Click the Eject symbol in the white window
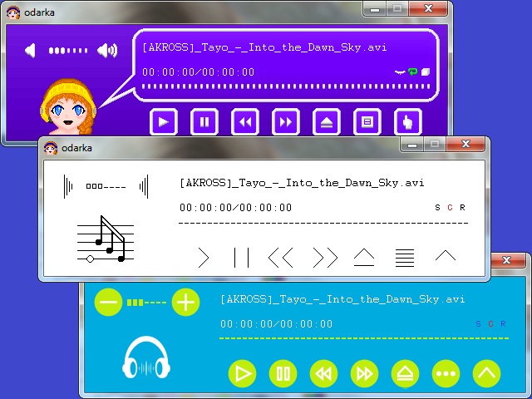The height and width of the screenshot is (399, 532). pyautogui.click(x=364, y=257)
